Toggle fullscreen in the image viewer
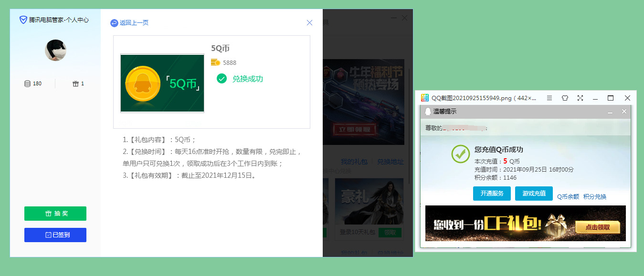The width and height of the screenshot is (644, 276). pyautogui.click(x=580, y=98)
